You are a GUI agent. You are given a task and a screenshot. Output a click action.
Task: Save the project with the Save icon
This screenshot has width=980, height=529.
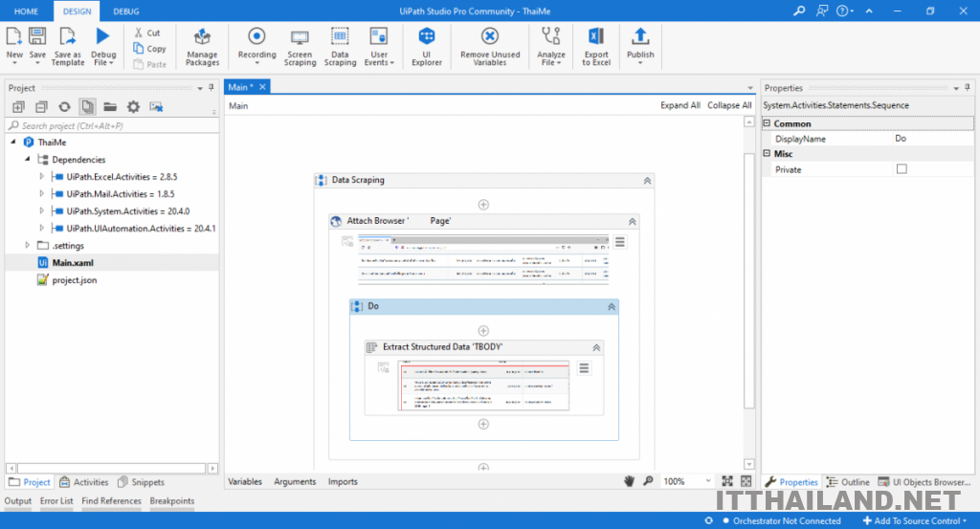(x=37, y=36)
